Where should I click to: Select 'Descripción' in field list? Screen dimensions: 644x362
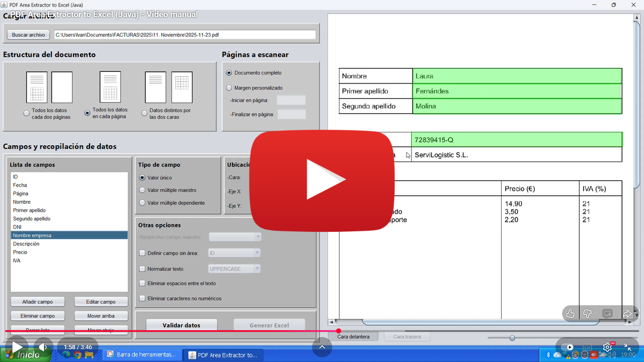coord(69,244)
